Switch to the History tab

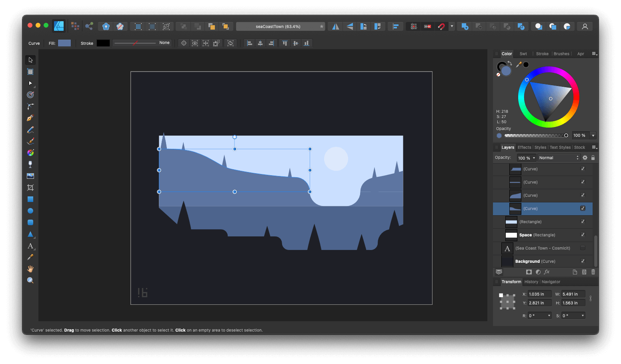click(531, 282)
